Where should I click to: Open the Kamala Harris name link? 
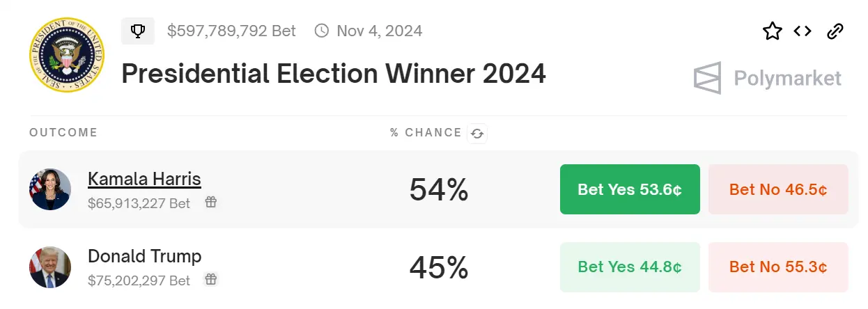point(144,180)
